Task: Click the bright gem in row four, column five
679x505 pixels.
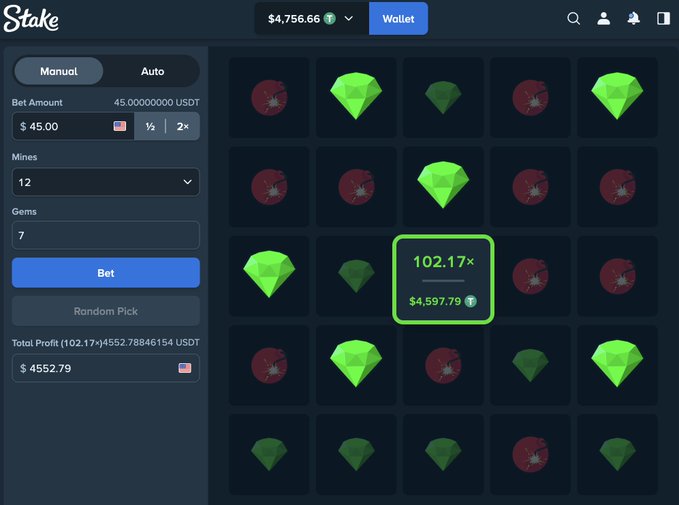Action: [617, 365]
